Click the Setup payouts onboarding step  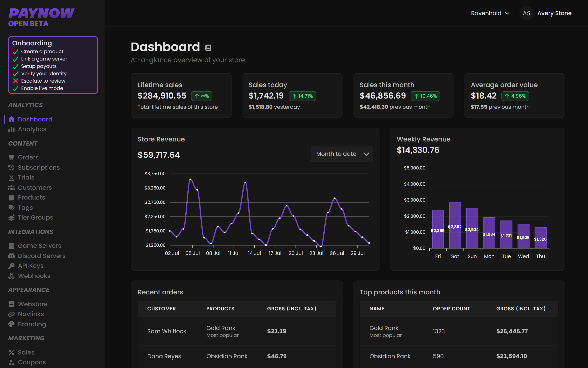[x=39, y=66]
